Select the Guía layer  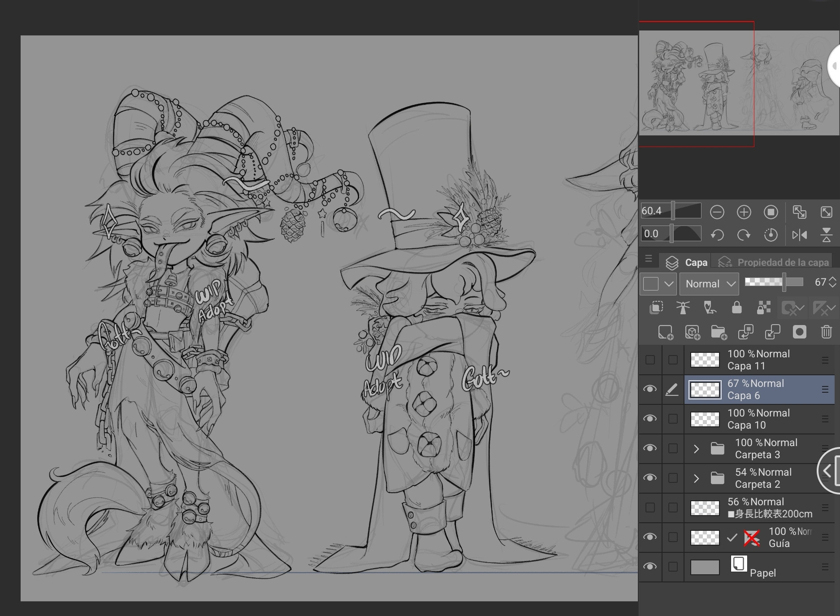click(x=759, y=537)
